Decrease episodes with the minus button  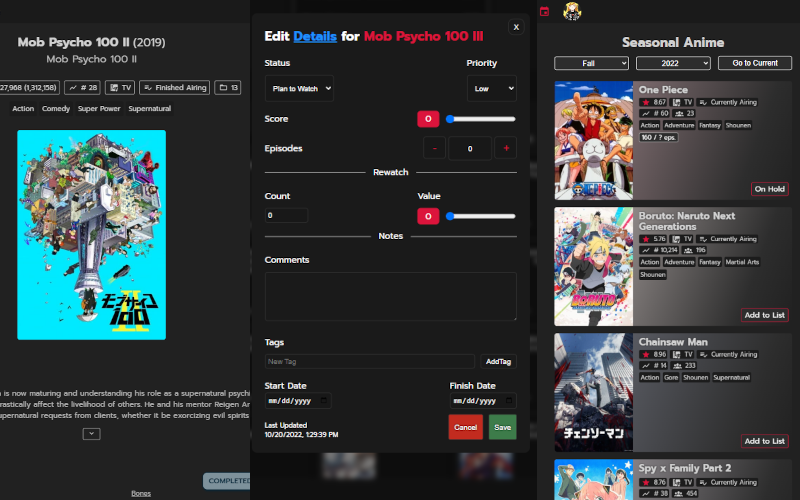pos(434,148)
